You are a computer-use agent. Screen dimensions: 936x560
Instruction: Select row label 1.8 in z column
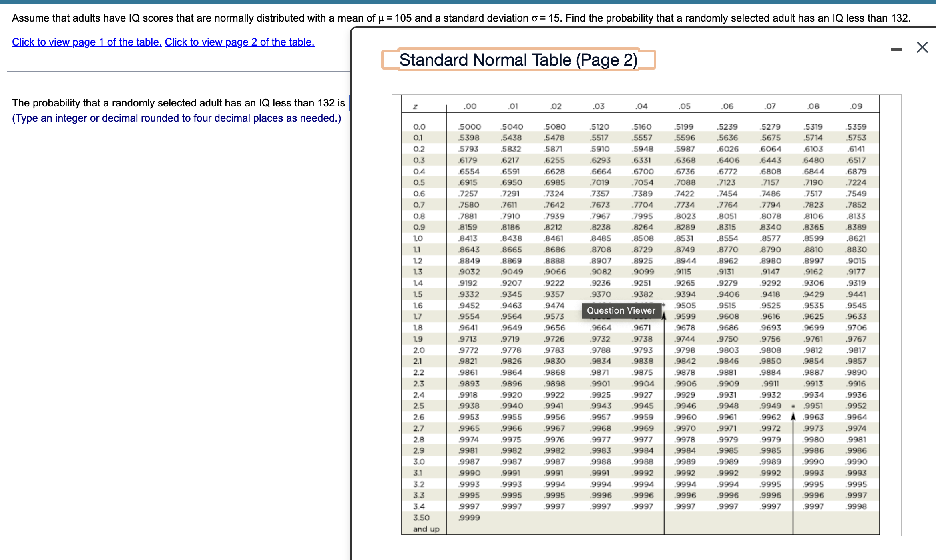[x=418, y=328]
